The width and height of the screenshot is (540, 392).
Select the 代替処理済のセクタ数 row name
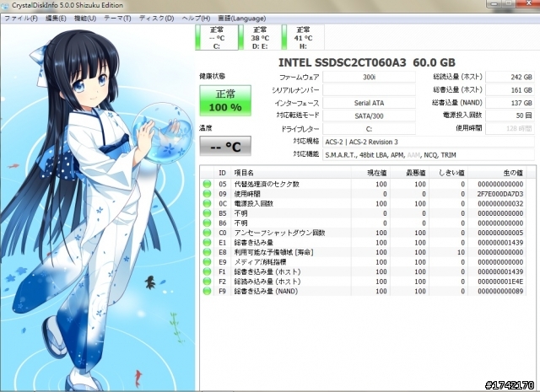point(267,184)
